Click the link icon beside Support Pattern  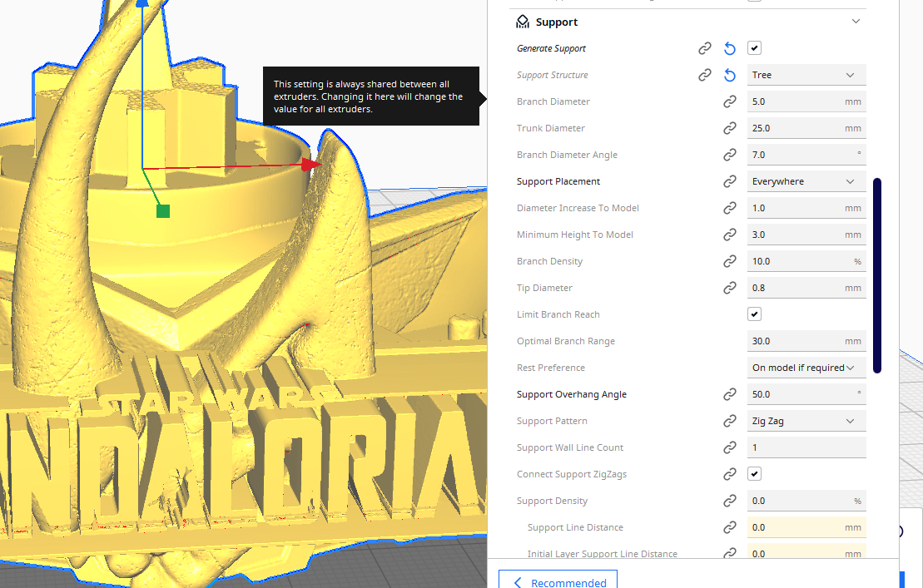click(730, 420)
